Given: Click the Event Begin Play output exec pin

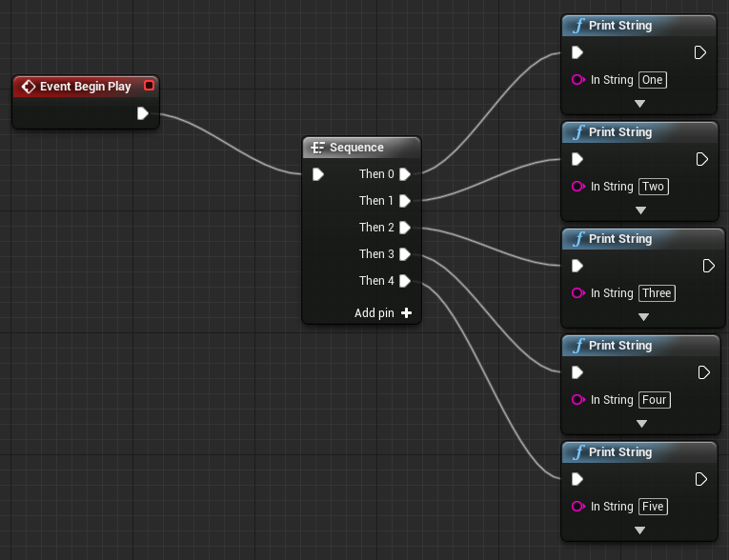Looking at the screenshot, I should tap(143, 113).
